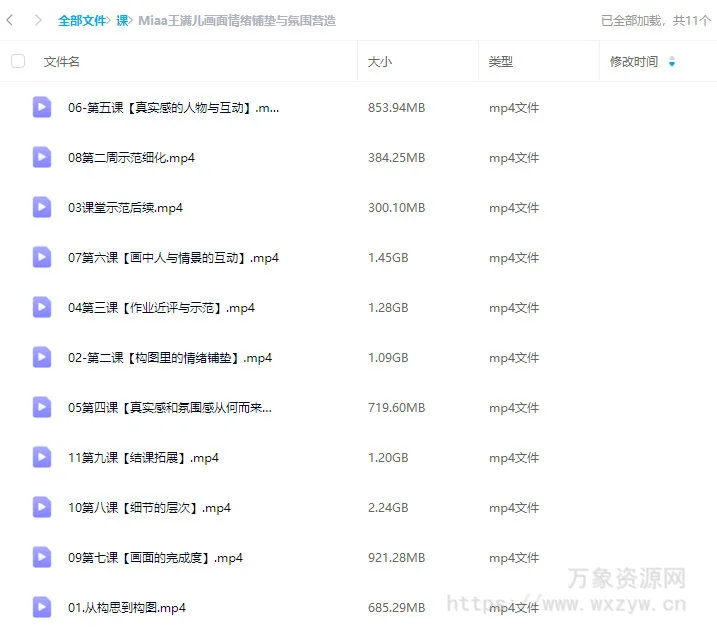The width and height of the screenshot is (717, 638).
Task: Select the 685.29MB size cell
Action: [396, 608]
